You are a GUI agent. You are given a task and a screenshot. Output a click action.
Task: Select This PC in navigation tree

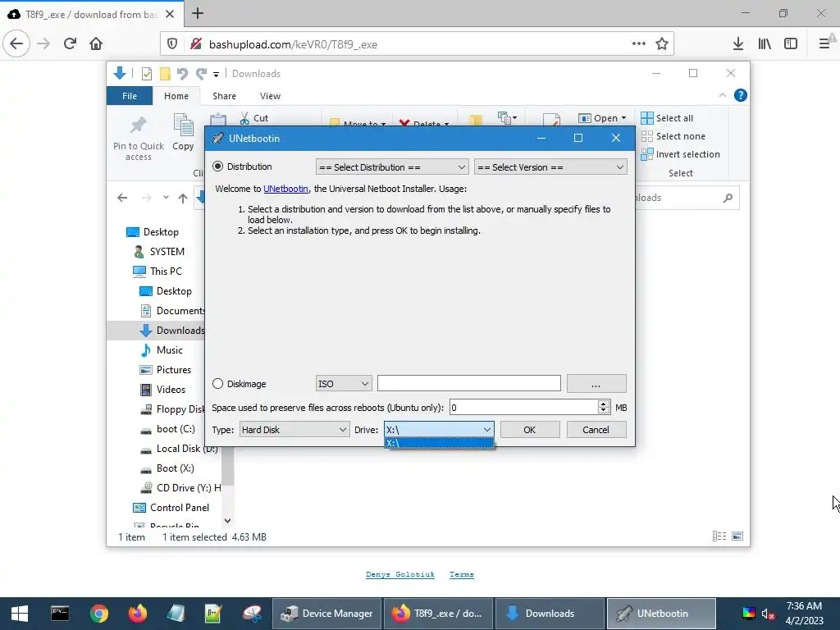point(157,271)
